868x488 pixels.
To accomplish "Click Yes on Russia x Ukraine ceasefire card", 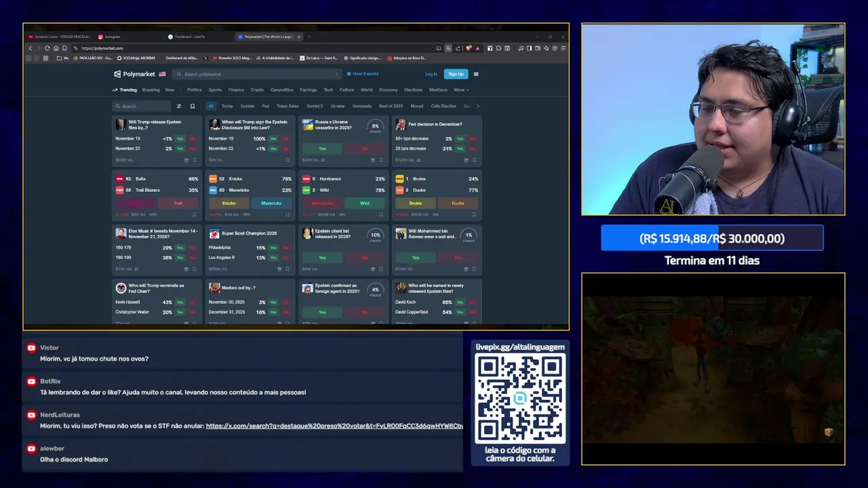I will [x=322, y=148].
